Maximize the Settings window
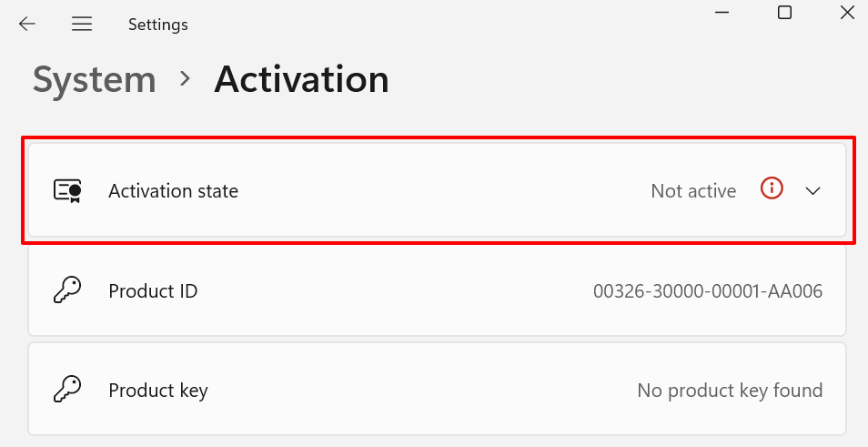The image size is (868, 447). coord(784,13)
